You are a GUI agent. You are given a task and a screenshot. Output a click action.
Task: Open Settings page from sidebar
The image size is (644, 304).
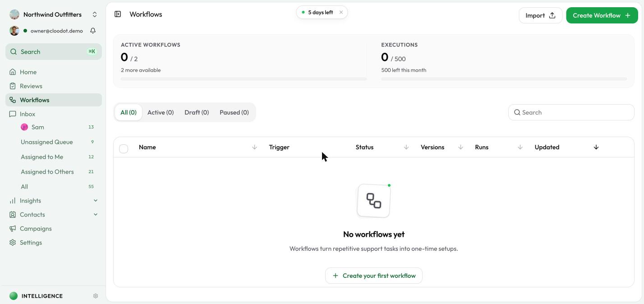click(x=54, y=243)
